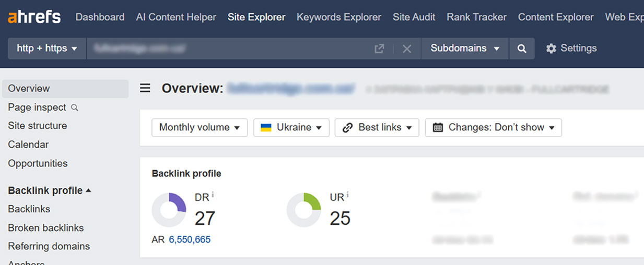
Task: Open the Best links filter dropdown
Action: click(x=377, y=127)
